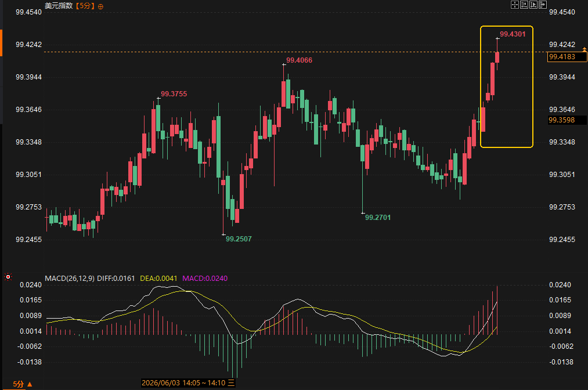Click the low label 99.2507
Image resolution: width=588 pixels, height=390 pixels.
coord(239,239)
